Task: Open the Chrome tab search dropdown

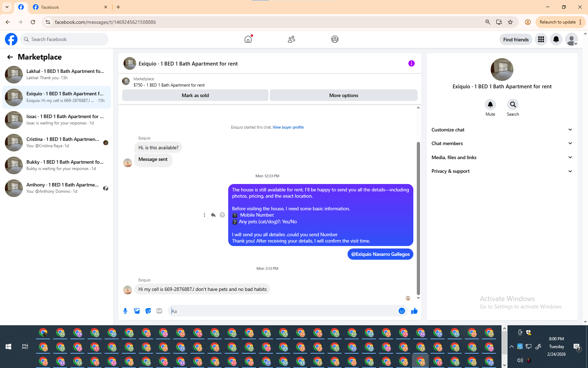Action: pyautogui.click(x=7, y=7)
